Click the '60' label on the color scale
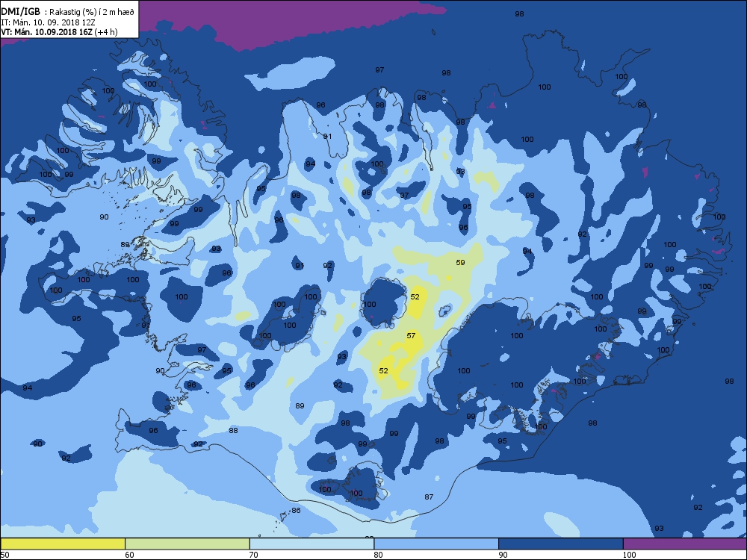 129,555
